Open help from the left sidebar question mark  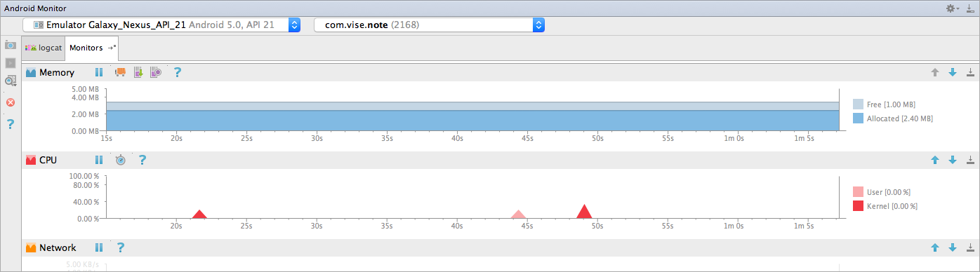pyautogui.click(x=11, y=124)
